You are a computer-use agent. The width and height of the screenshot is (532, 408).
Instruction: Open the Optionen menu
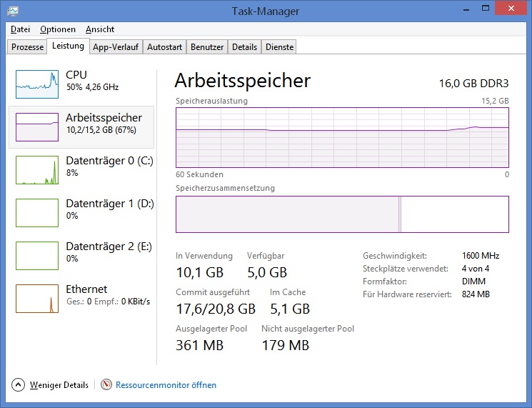[58, 29]
